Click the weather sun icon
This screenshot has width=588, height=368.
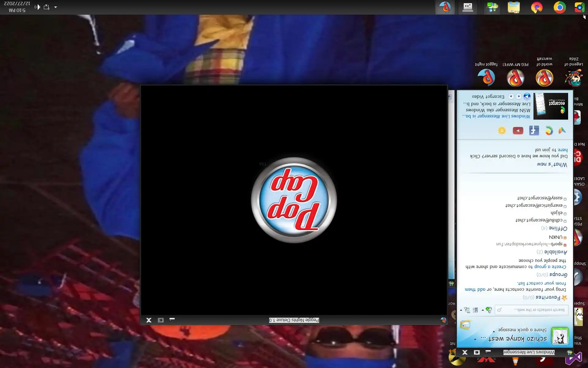pos(502,131)
